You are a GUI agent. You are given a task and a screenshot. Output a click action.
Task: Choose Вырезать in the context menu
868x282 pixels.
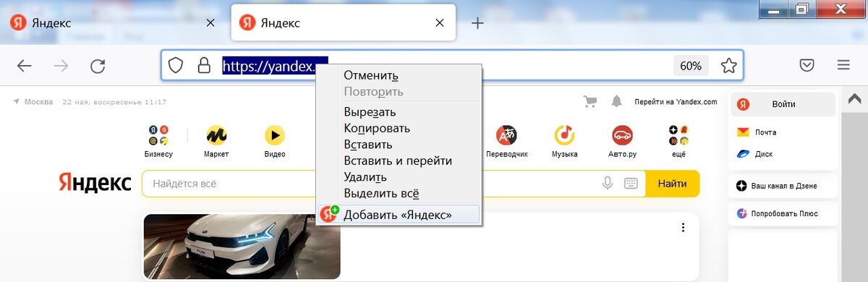399,112
